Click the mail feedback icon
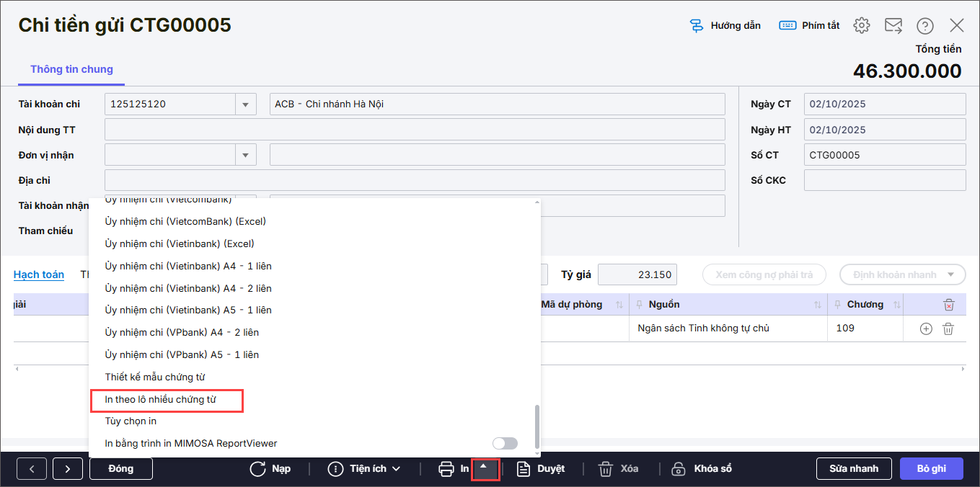The width and height of the screenshot is (980, 487). tap(893, 26)
